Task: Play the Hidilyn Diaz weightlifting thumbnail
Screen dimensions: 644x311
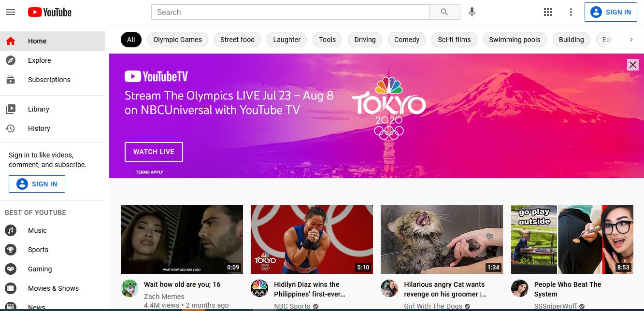Action: point(312,240)
